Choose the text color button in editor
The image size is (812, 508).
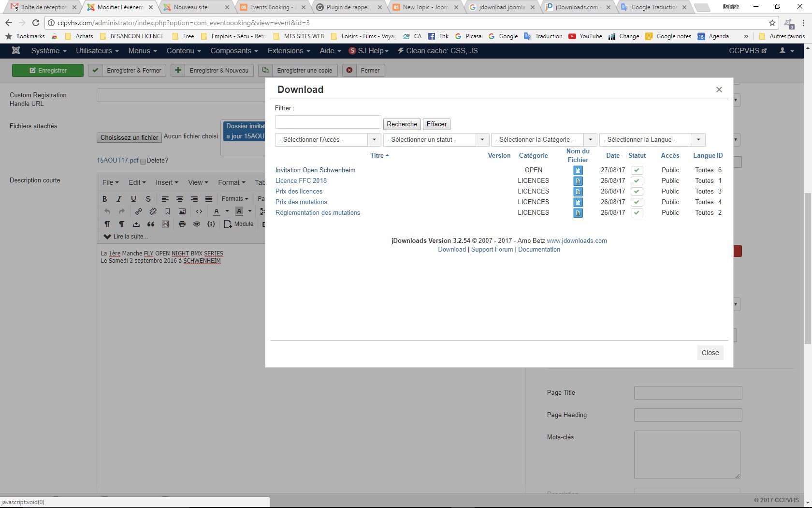coord(217,211)
